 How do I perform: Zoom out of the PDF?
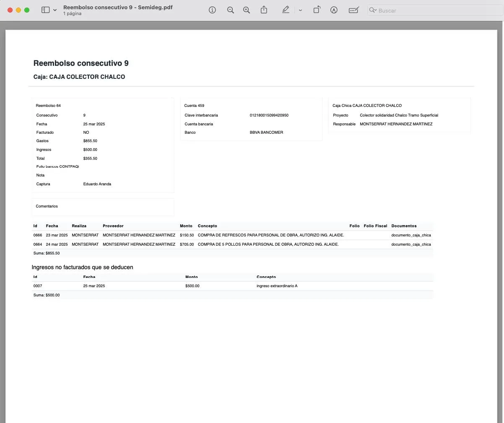pyautogui.click(x=230, y=10)
